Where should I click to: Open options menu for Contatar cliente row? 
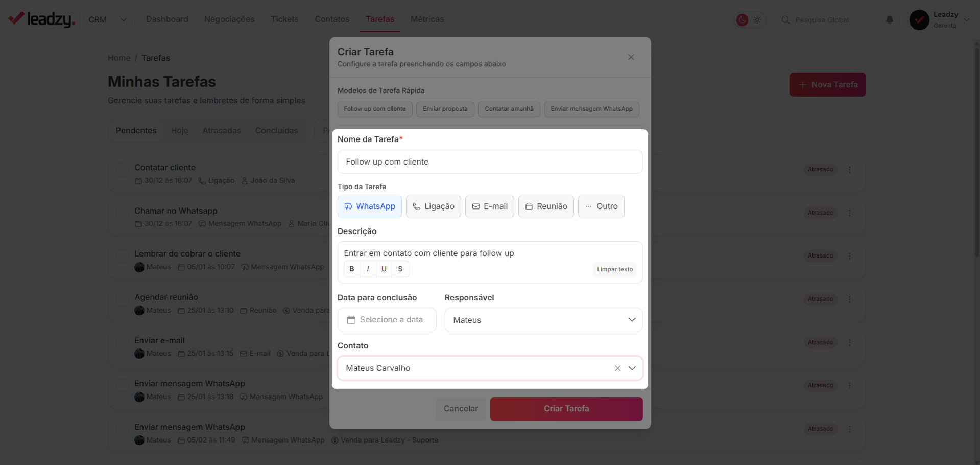(x=850, y=170)
